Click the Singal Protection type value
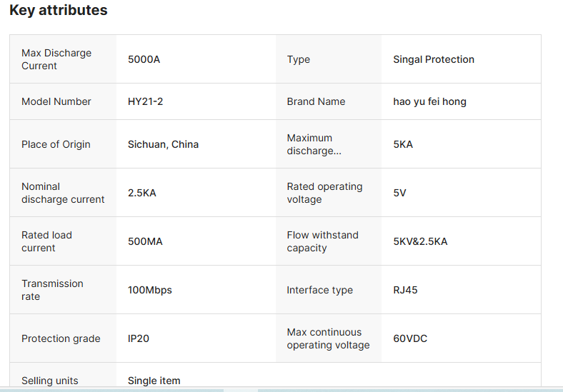The width and height of the screenshot is (563, 392). point(433,59)
